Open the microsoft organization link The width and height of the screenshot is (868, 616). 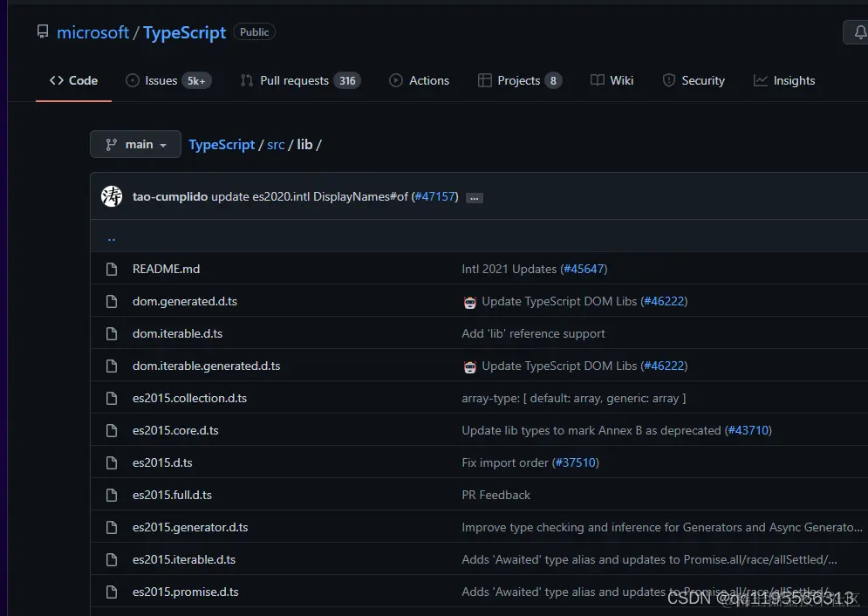point(93,32)
